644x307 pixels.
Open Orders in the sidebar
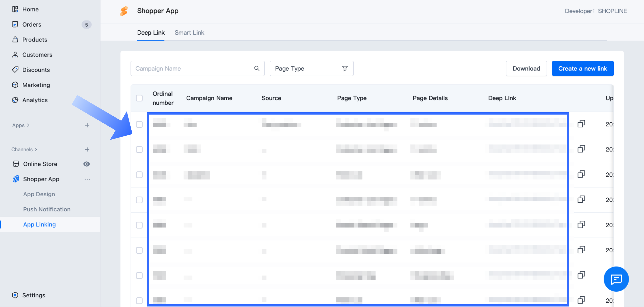coord(32,25)
